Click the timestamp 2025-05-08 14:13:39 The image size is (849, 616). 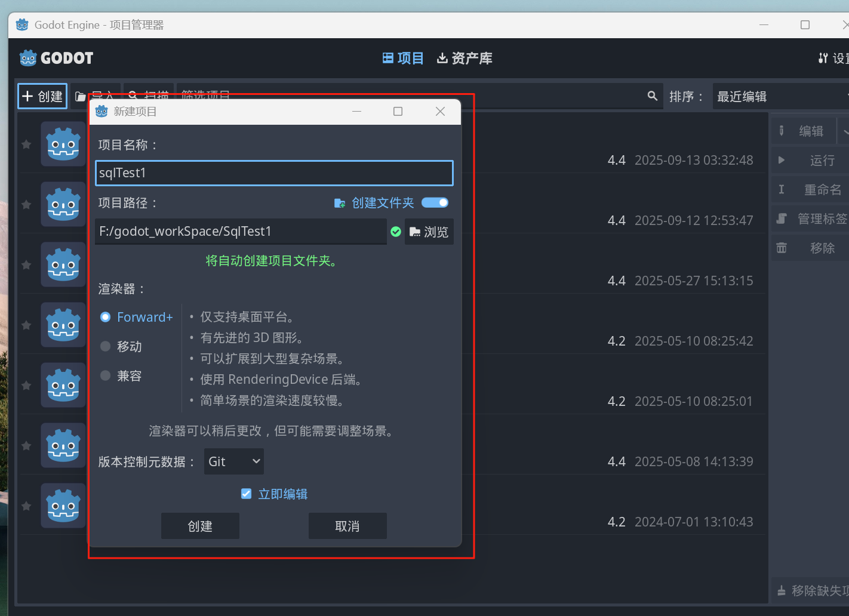pos(694,462)
